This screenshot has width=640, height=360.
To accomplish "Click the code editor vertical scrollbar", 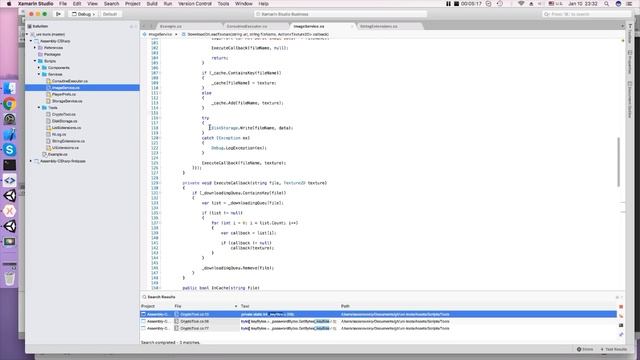I will pos(619,162).
